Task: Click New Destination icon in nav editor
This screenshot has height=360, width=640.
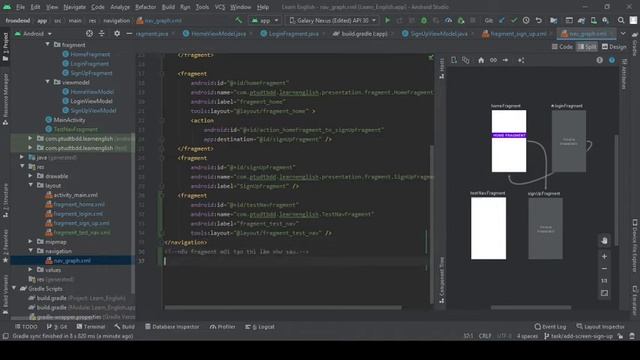Action: click(454, 60)
